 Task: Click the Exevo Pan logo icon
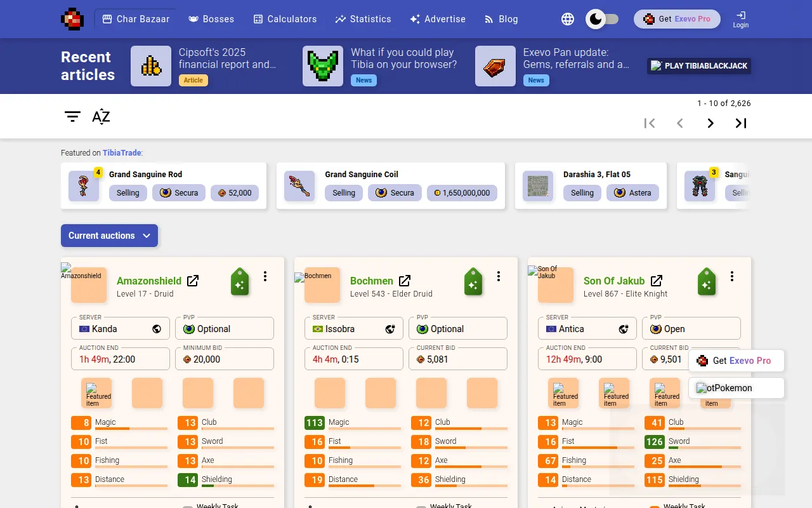point(72,19)
